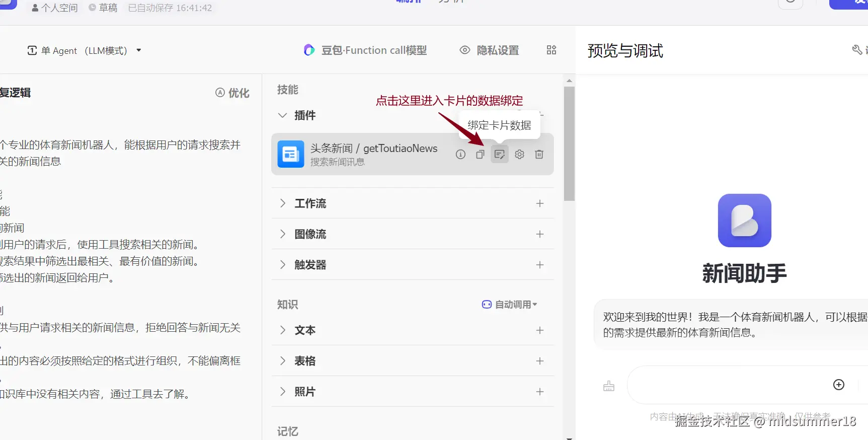Add a new 图像流 with plus icon
868x440 pixels.
tap(540, 234)
